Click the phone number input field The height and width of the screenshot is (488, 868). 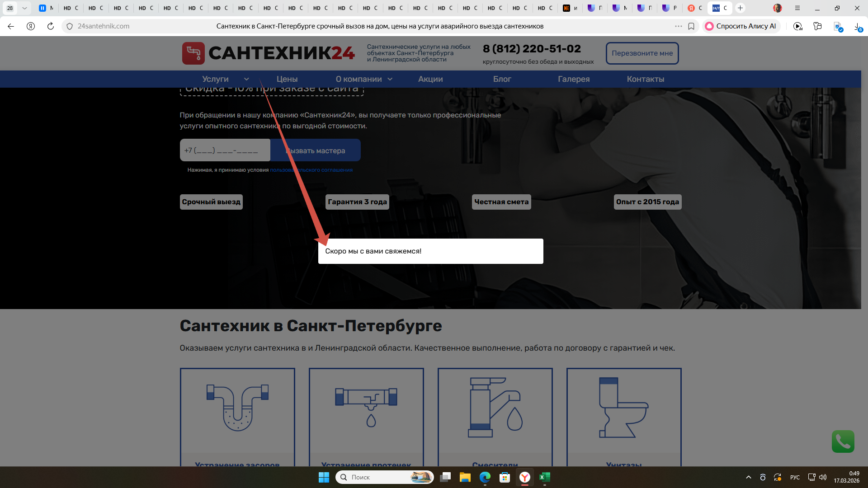point(225,150)
